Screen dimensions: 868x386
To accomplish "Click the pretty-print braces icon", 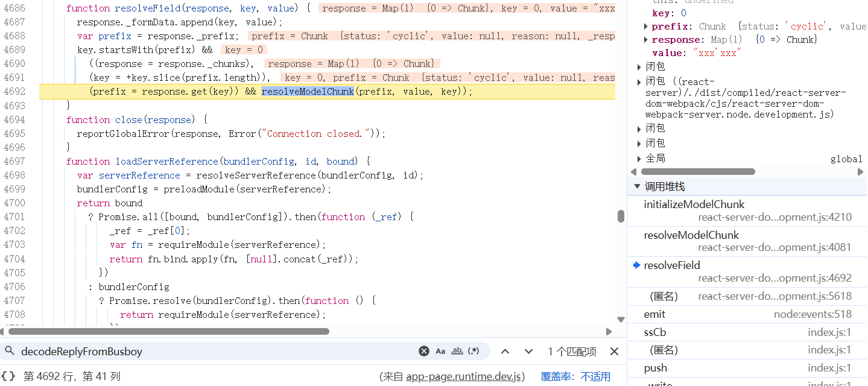I will pyautogui.click(x=8, y=376).
